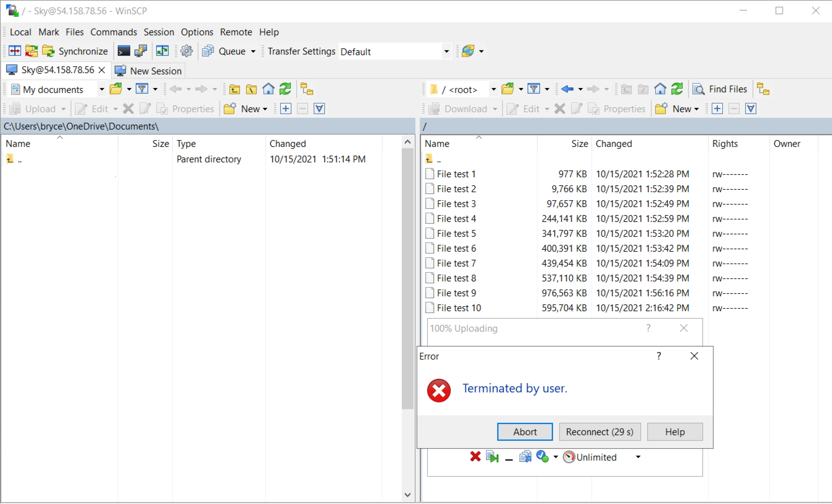Viewport: 832px width, 504px height.
Task: Open the Session menu
Action: 159,32
